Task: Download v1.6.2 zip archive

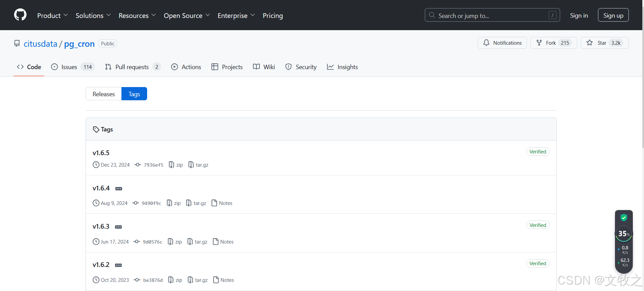Action: [175, 280]
